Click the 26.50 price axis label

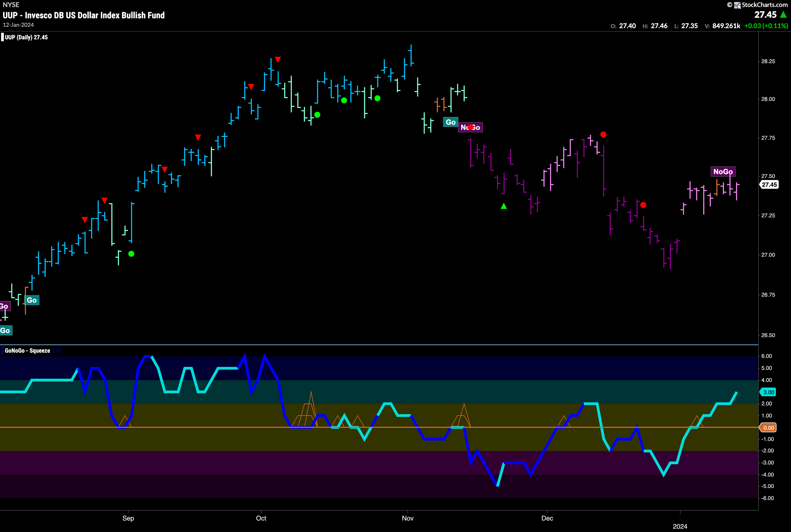coord(768,335)
